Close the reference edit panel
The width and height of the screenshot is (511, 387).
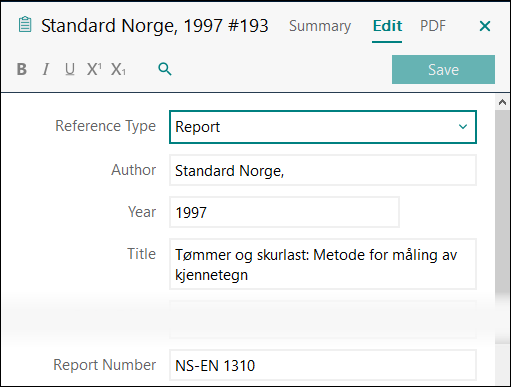(485, 26)
